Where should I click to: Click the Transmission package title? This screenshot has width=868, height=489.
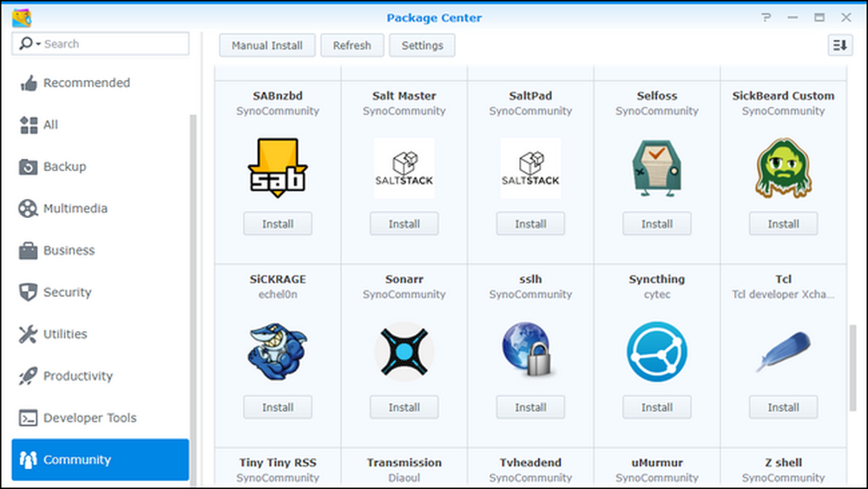coord(404,462)
